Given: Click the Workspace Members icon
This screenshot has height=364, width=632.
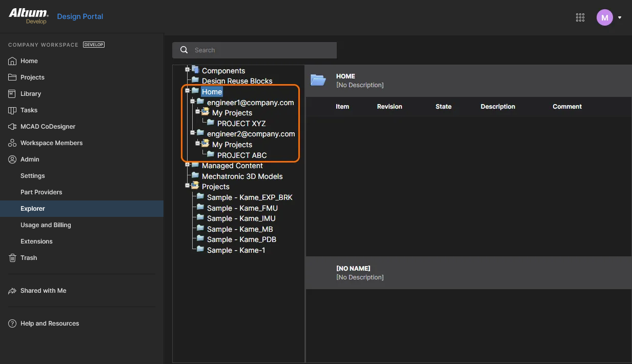Looking at the screenshot, I should (x=12, y=143).
